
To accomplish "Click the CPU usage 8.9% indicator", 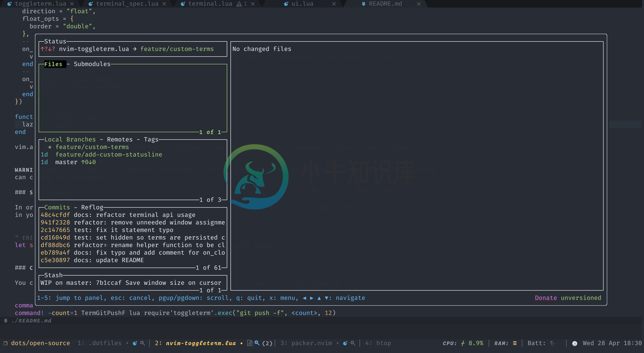I will click(476, 343).
